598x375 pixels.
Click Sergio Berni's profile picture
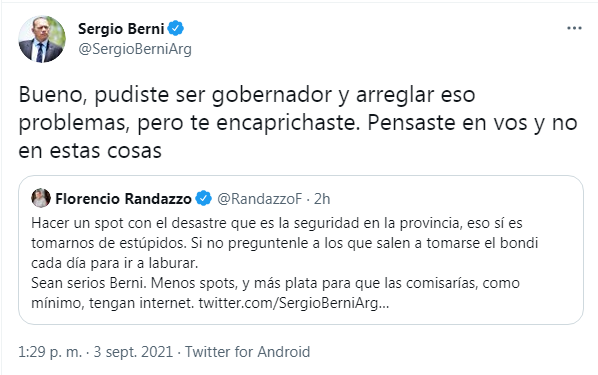[x=42, y=39]
